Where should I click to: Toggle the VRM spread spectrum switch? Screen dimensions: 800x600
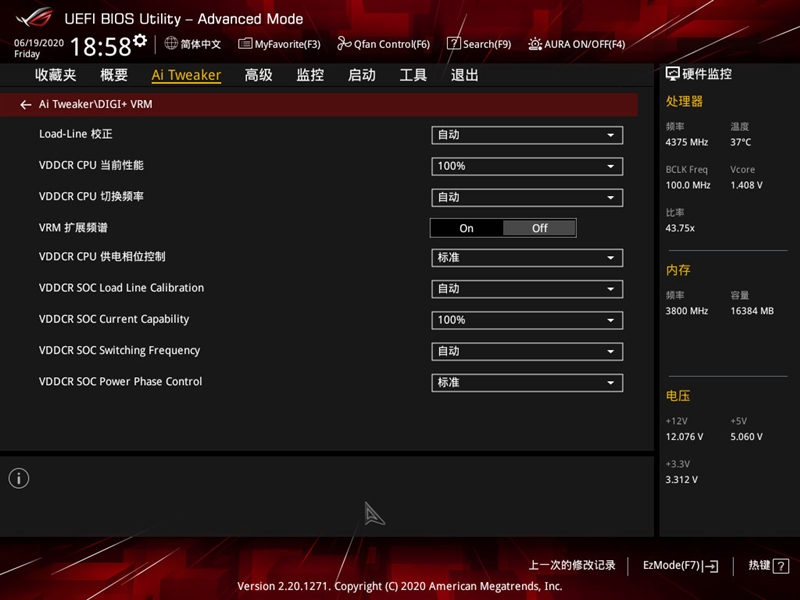click(x=503, y=228)
